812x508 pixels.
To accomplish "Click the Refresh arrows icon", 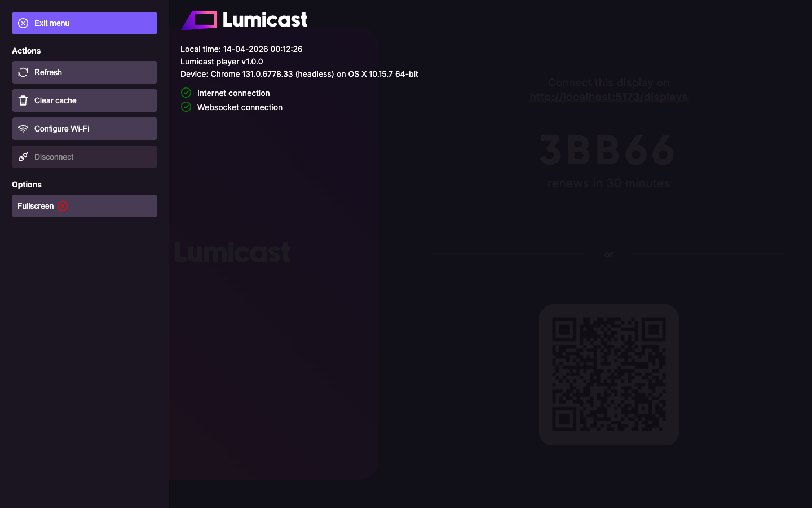I will coord(23,72).
